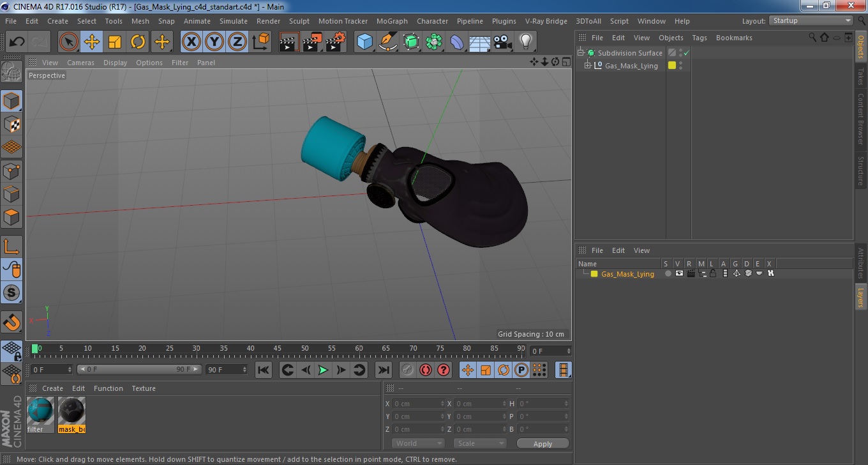Open the Cameras viewport menu
868x465 pixels.
click(80, 63)
